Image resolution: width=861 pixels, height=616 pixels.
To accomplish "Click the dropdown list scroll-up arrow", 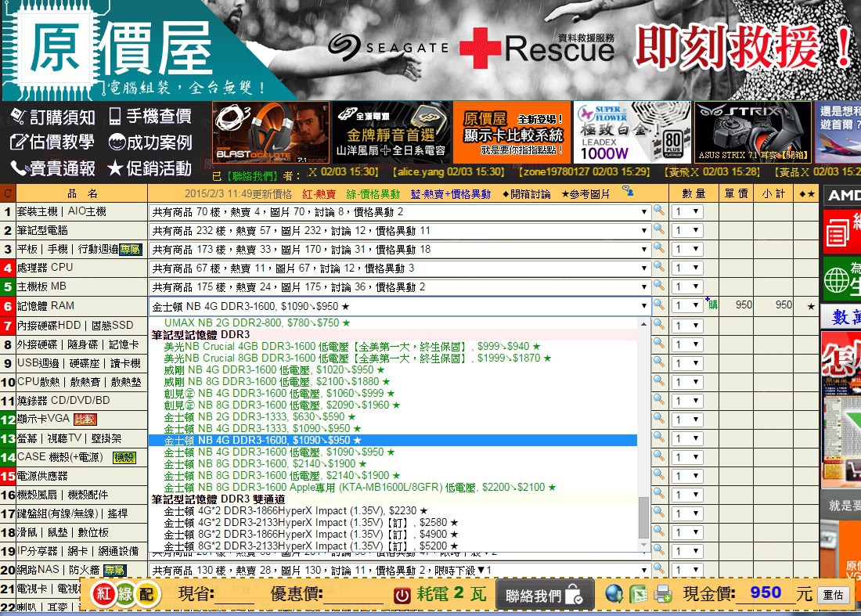I will [643, 324].
